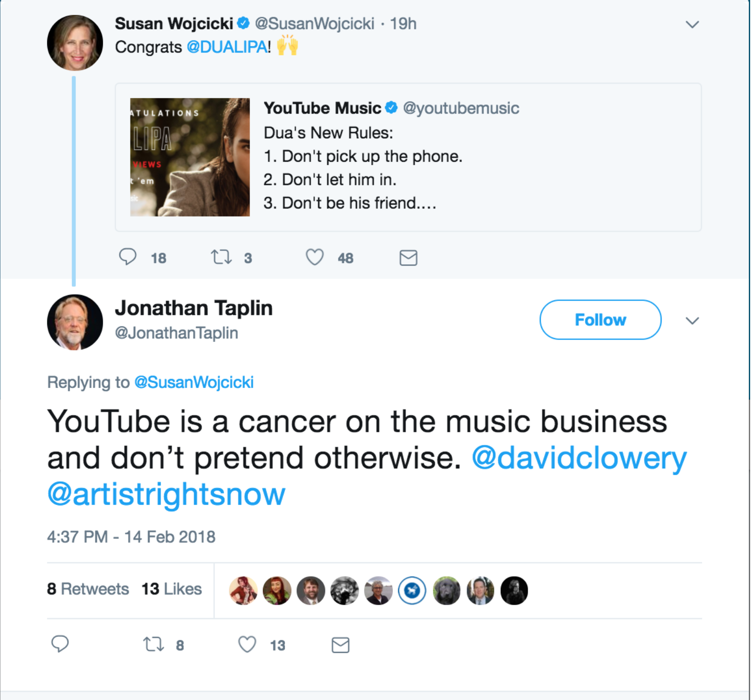Like Susan Wojcicki's congrats tweet

point(314,258)
